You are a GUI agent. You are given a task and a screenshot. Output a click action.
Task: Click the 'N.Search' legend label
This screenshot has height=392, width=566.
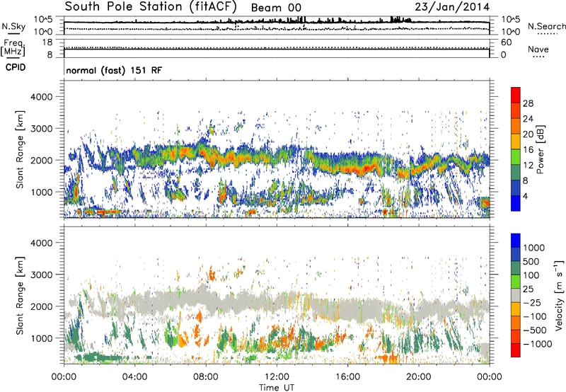[x=546, y=26]
